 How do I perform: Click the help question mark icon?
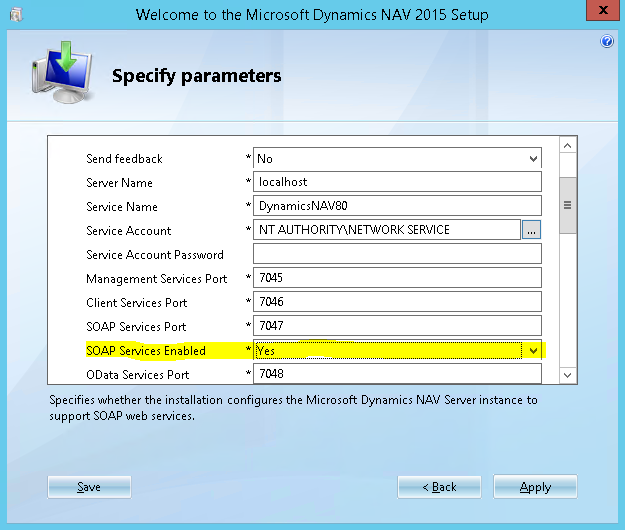click(x=606, y=41)
